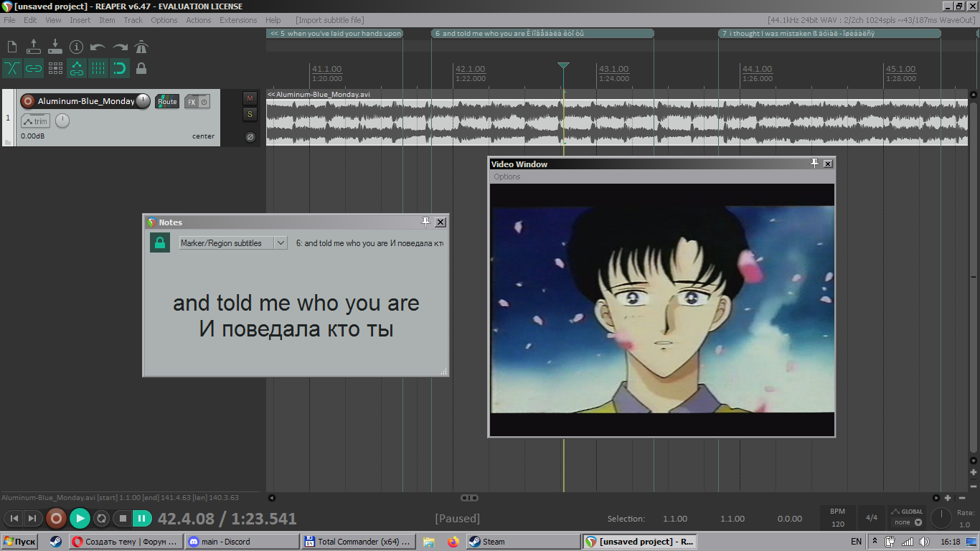The width and height of the screenshot is (980, 551).
Task: Open the View menu
Action: point(54,20)
